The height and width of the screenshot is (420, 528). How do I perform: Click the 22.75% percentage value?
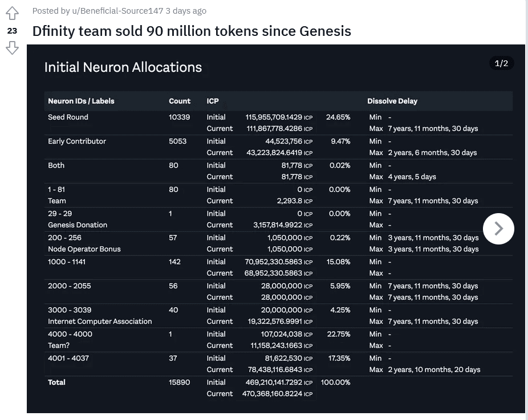click(x=339, y=334)
